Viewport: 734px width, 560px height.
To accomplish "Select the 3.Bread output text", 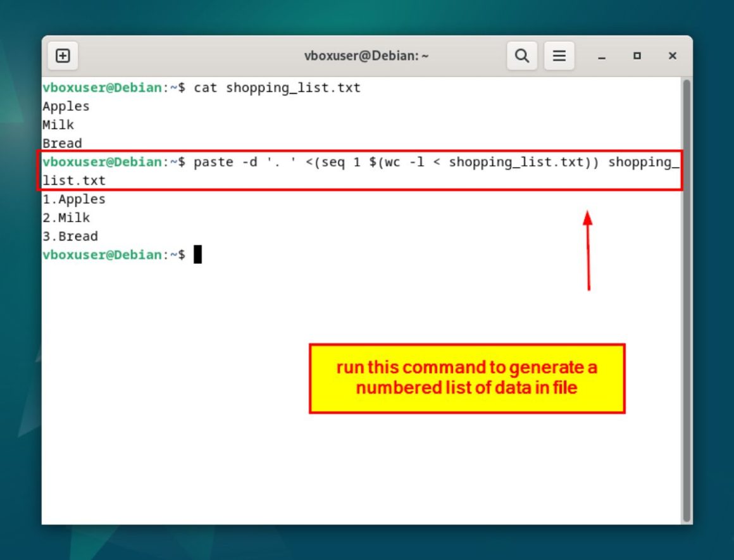I will pos(70,236).
